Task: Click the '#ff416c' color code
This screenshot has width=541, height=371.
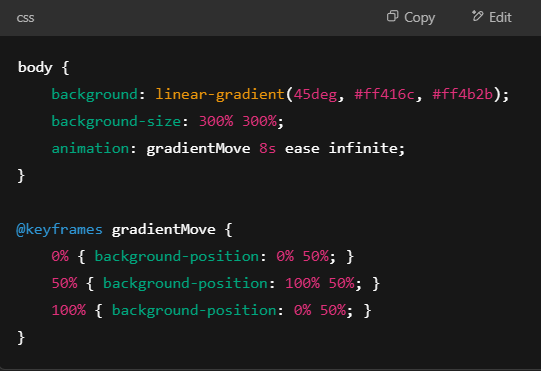Action: coord(384,94)
